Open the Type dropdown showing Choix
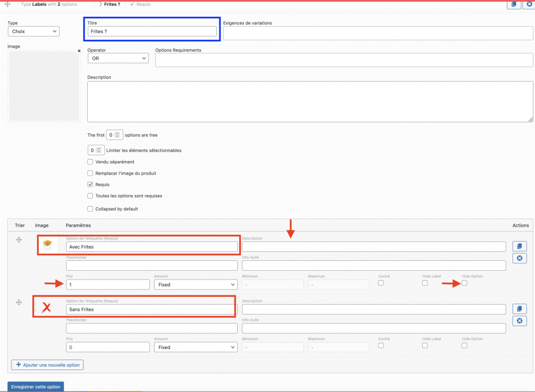This screenshot has width=535, height=392. (33, 31)
